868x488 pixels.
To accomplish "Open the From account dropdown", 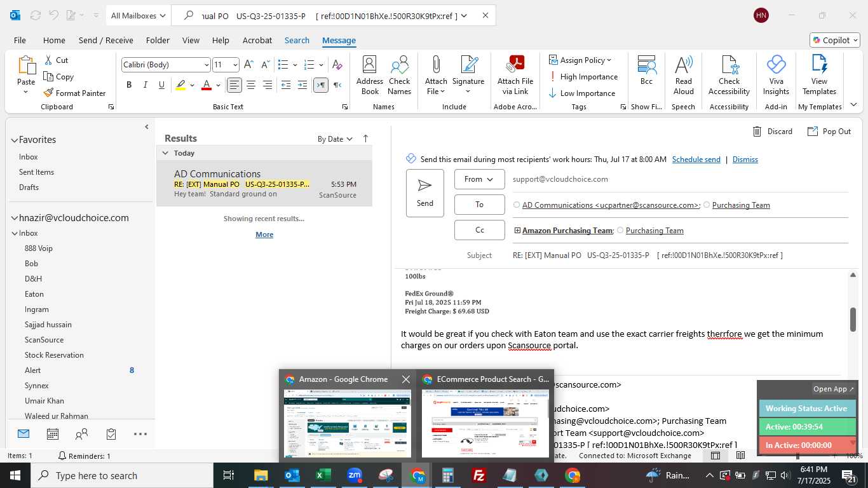I will click(x=480, y=179).
